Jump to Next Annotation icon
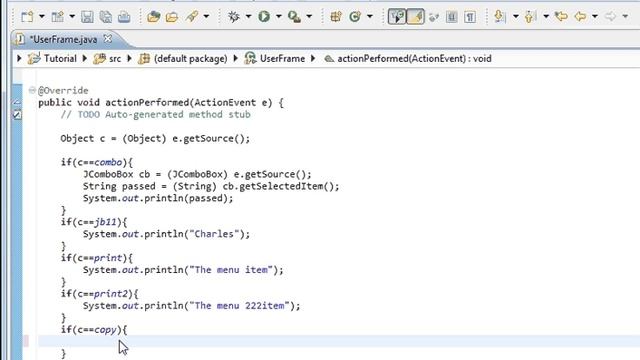The image size is (640, 360). click(500, 17)
